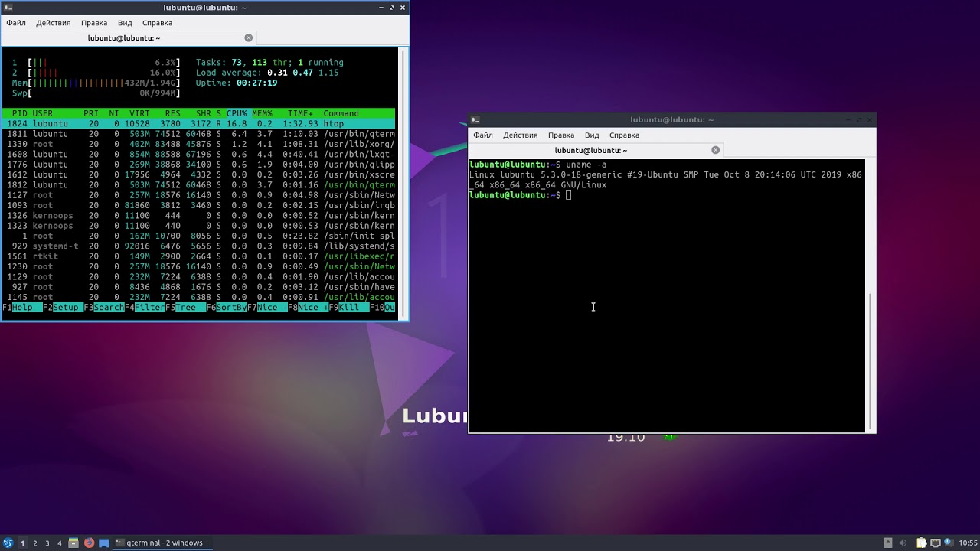Open Справка menu in htop terminal window

[x=157, y=23]
